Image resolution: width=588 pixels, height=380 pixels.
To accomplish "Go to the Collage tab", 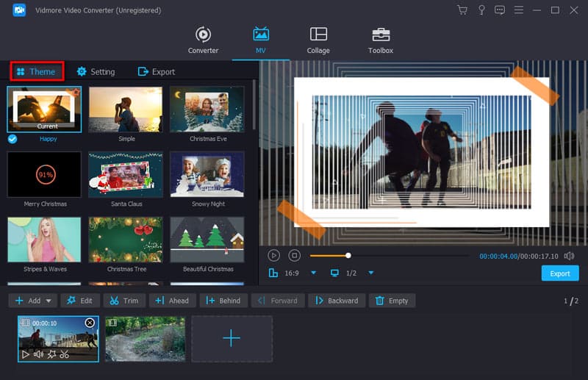I will click(x=318, y=40).
